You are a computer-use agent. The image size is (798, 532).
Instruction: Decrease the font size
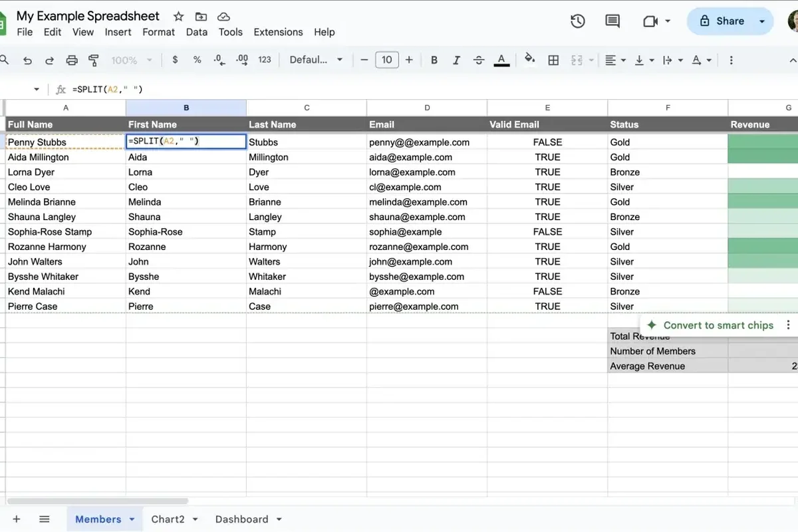364,60
